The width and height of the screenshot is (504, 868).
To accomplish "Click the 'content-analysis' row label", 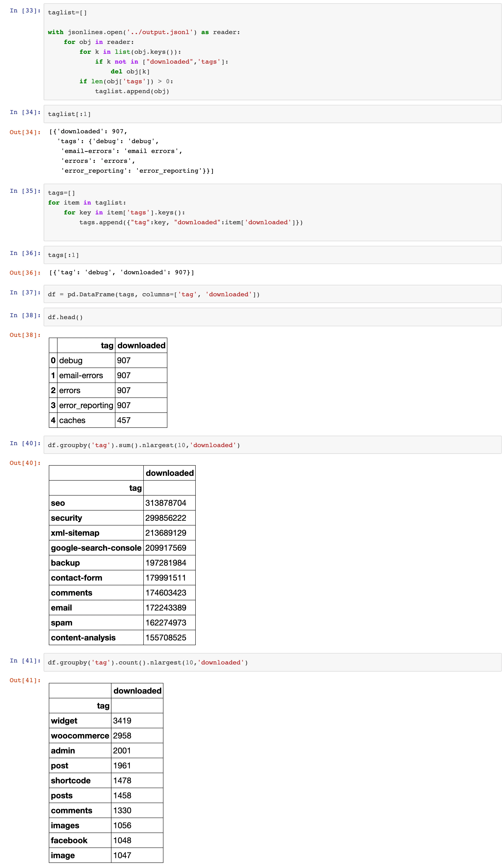I will tap(83, 638).
